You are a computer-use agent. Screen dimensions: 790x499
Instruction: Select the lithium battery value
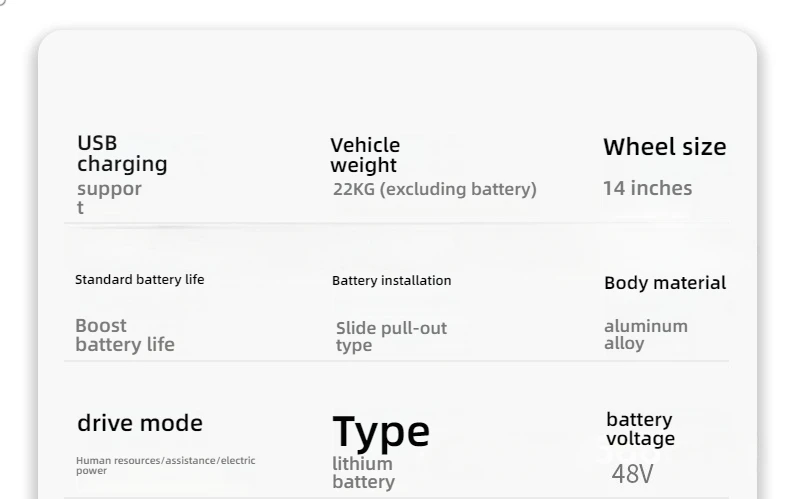(363, 473)
